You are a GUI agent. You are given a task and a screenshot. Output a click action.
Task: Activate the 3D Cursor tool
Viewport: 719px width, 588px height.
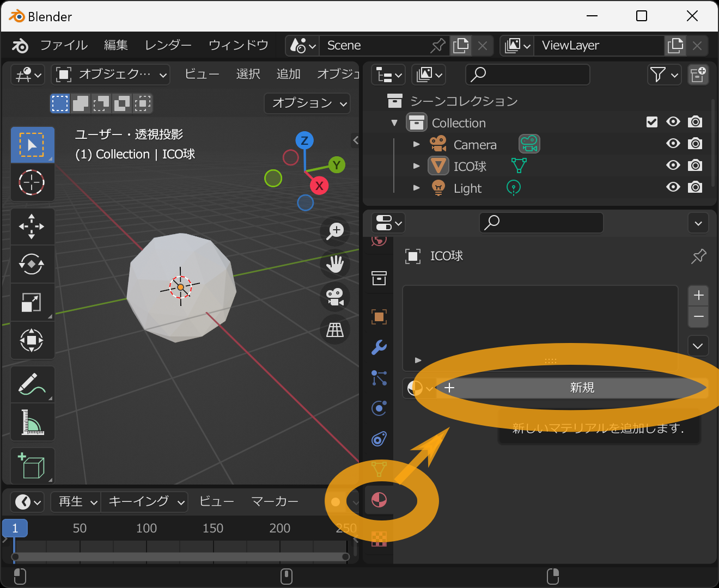click(32, 182)
